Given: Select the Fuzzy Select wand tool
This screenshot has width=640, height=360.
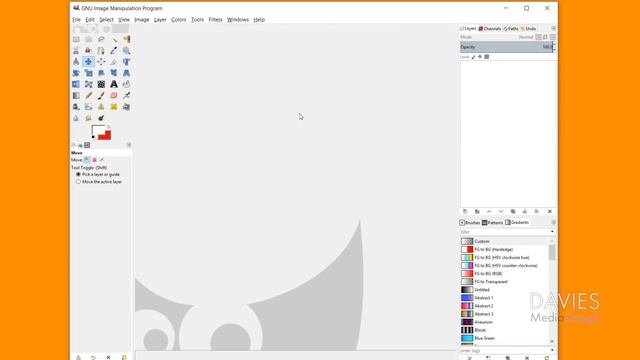Looking at the screenshot, I should (113, 39).
